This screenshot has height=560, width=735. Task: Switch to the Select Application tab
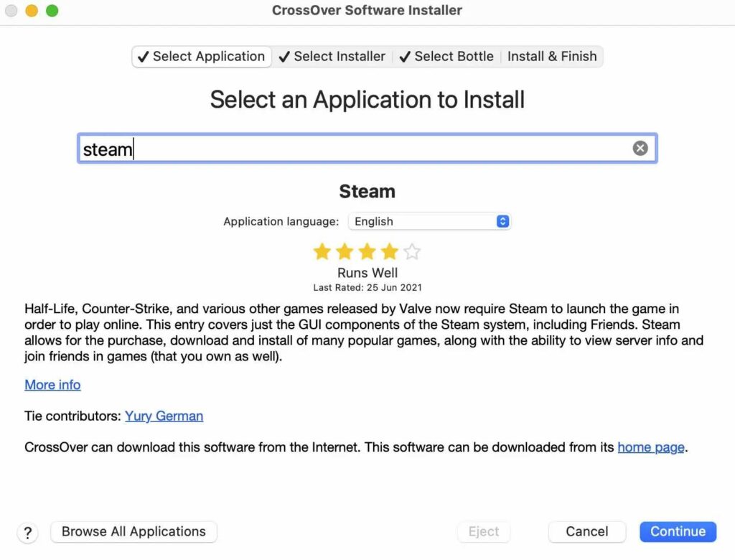(202, 57)
